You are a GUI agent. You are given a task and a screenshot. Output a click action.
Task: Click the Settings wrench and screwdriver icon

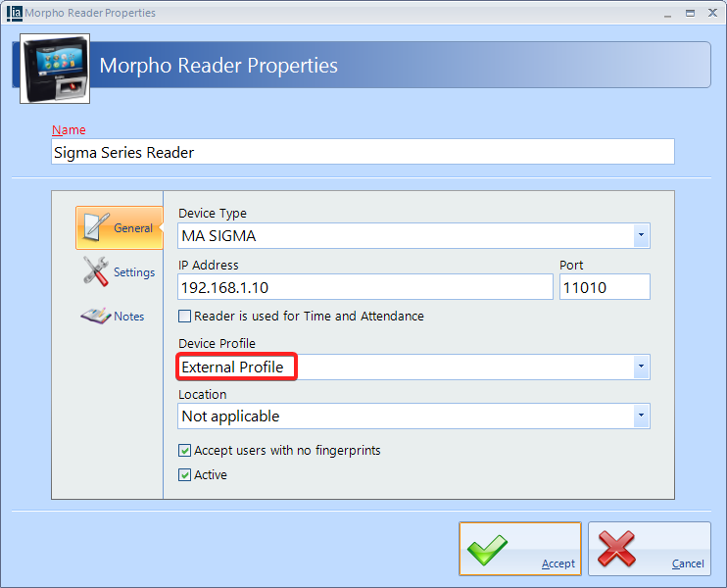click(x=96, y=271)
